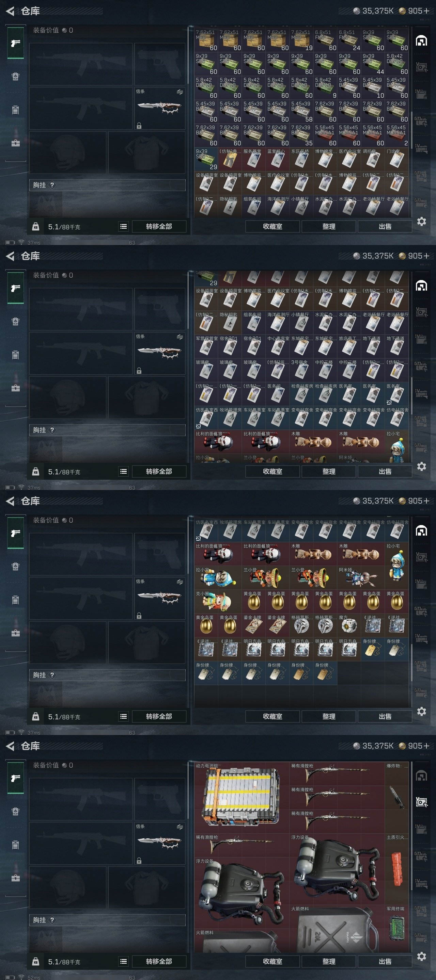Expand the 胸挂 chest rig bar beside battery pack
Screen dimensions: 436x980
107,920
